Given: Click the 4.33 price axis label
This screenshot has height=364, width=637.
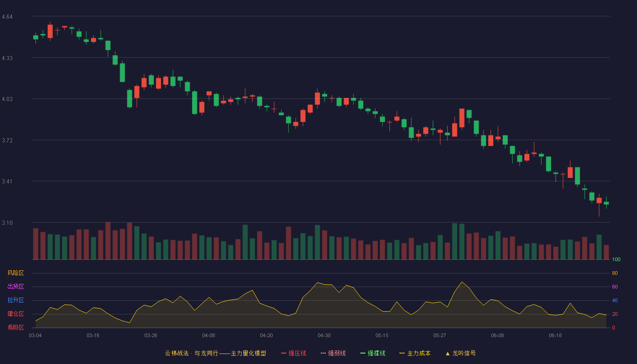Looking at the screenshot, I should pos(7,58).
